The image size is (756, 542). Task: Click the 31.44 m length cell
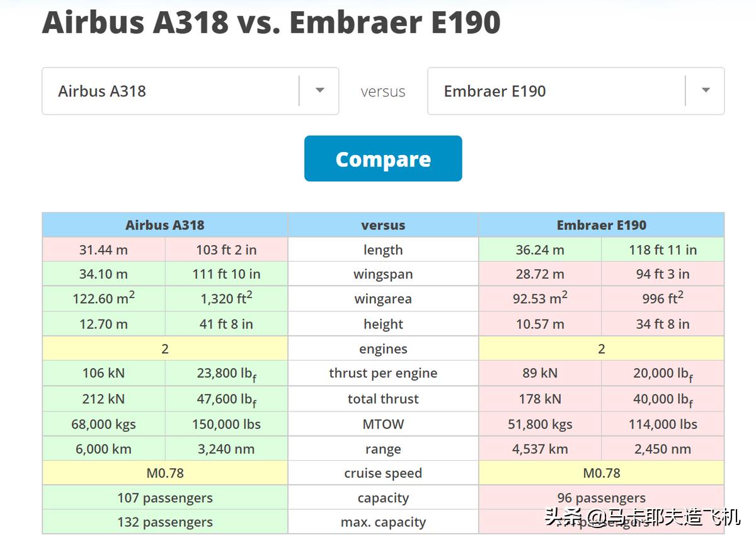tap(103, 250)
